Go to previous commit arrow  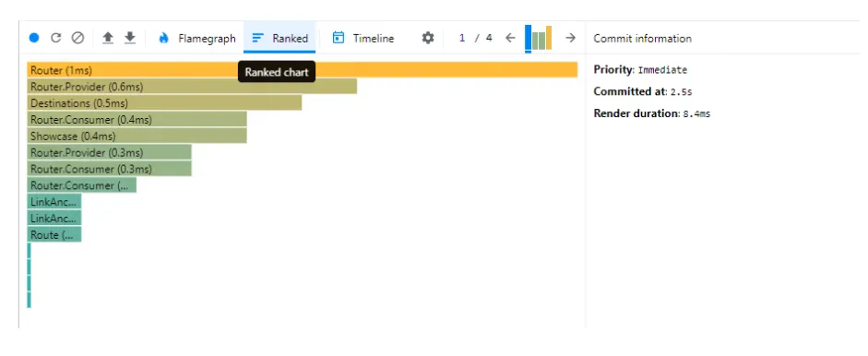coord(510,38)
